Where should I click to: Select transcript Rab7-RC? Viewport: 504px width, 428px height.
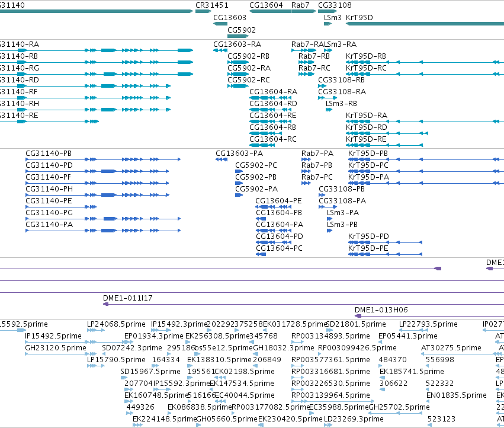pos(314,68)
